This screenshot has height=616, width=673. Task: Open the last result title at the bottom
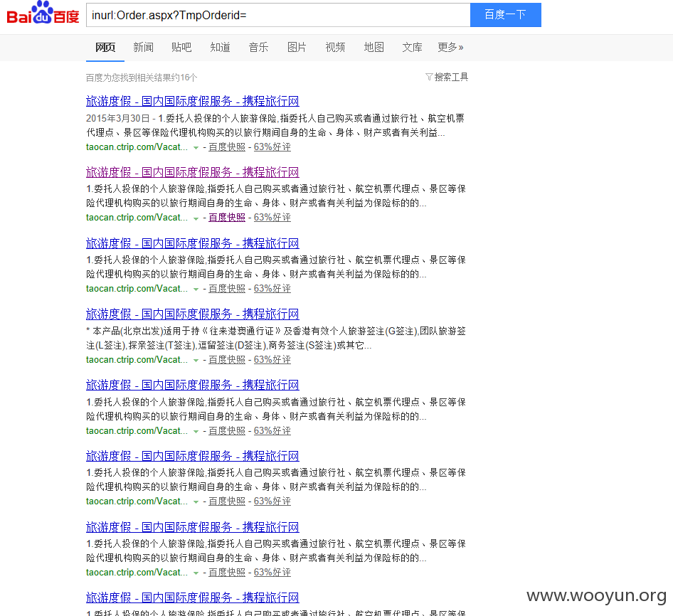click(192, 598)
